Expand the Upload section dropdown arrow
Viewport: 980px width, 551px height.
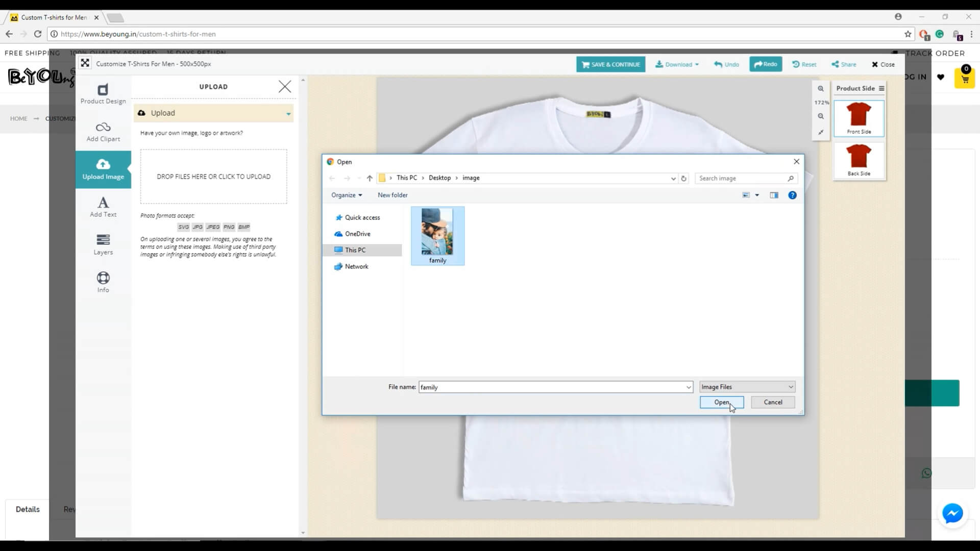288,114
